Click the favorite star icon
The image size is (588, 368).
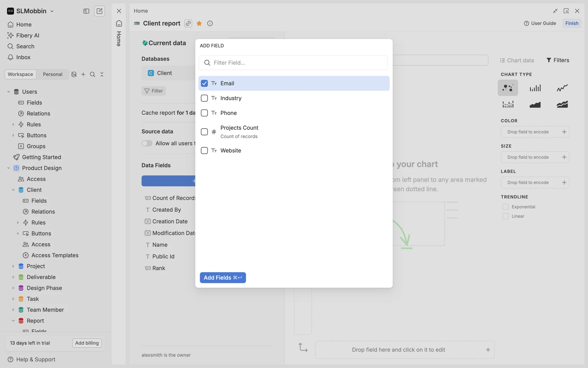(x=199, y=23)
